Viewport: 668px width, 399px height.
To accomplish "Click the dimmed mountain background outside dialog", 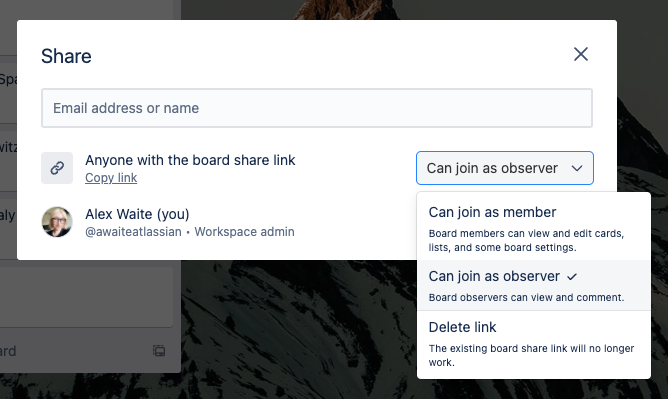I will click(x=298, y=332).
